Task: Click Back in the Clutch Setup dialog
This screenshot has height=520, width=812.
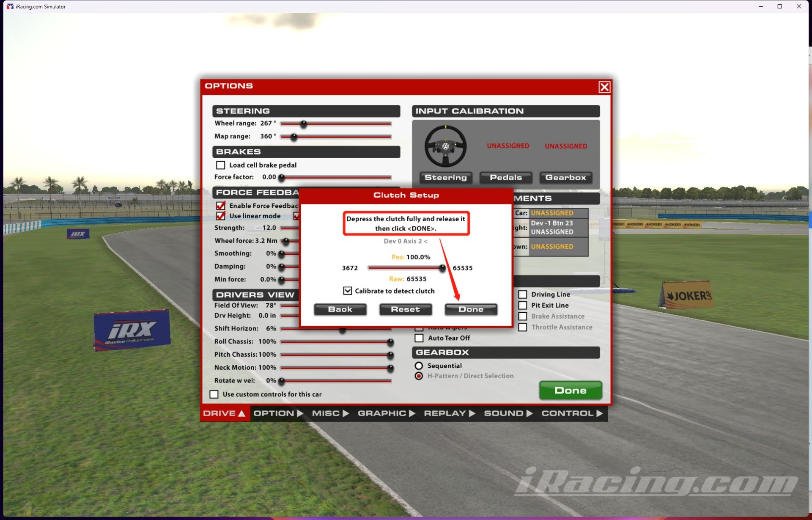Action: [339, 308]
